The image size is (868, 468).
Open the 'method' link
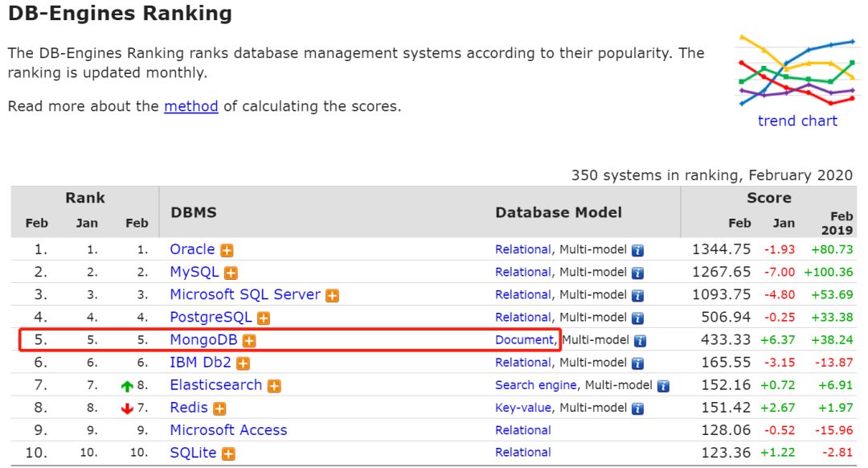click(x=191, y=106)
